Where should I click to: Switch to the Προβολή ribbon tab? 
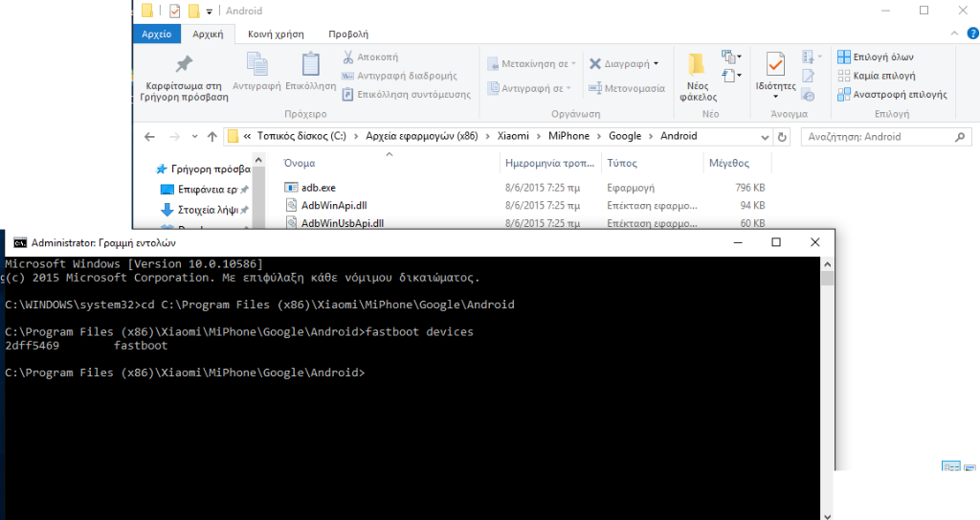(x=348, y=34)
